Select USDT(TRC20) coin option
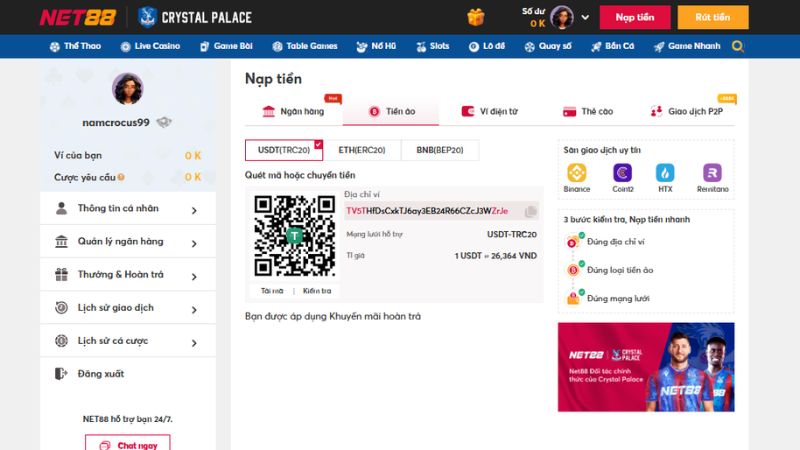The height and width of the screenshot is (450, 800). (284, 150)
